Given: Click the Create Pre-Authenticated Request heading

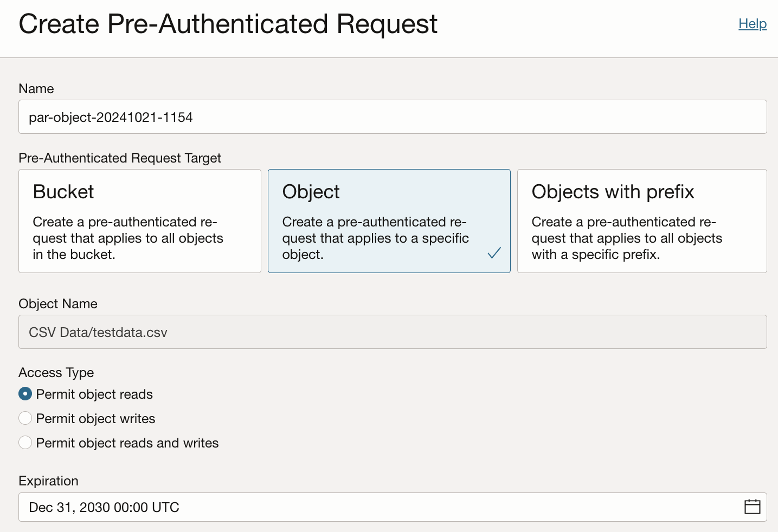Looking at the screenshot, I should tap(228, 24).
